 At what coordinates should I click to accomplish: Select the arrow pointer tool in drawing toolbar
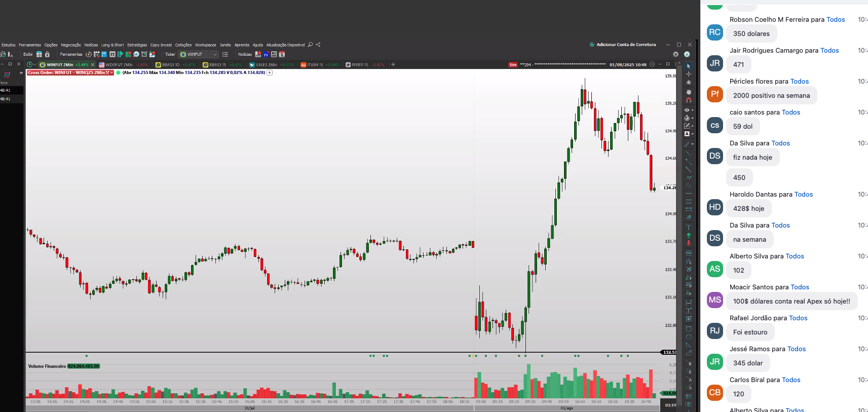point(688,66)
